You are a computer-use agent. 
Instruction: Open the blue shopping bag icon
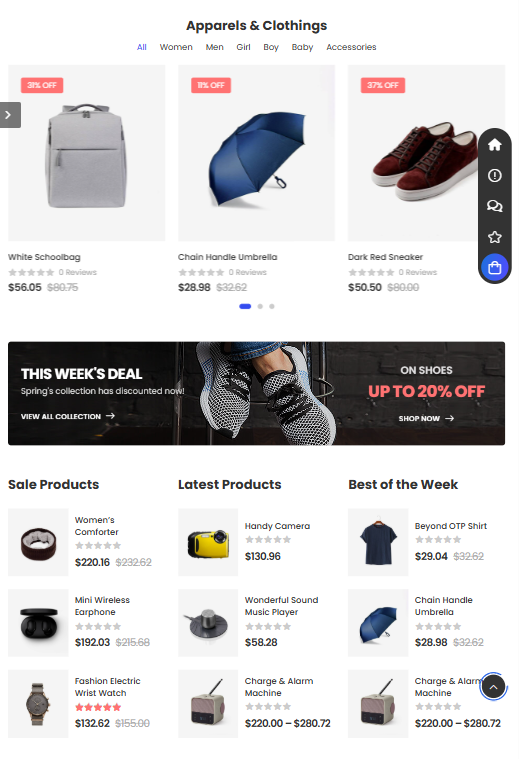point(494,268)
